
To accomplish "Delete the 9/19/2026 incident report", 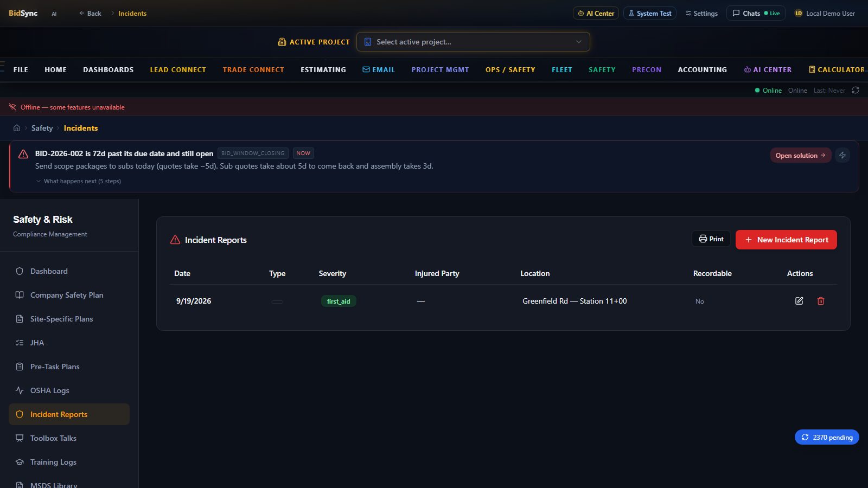I will point(821,301).
